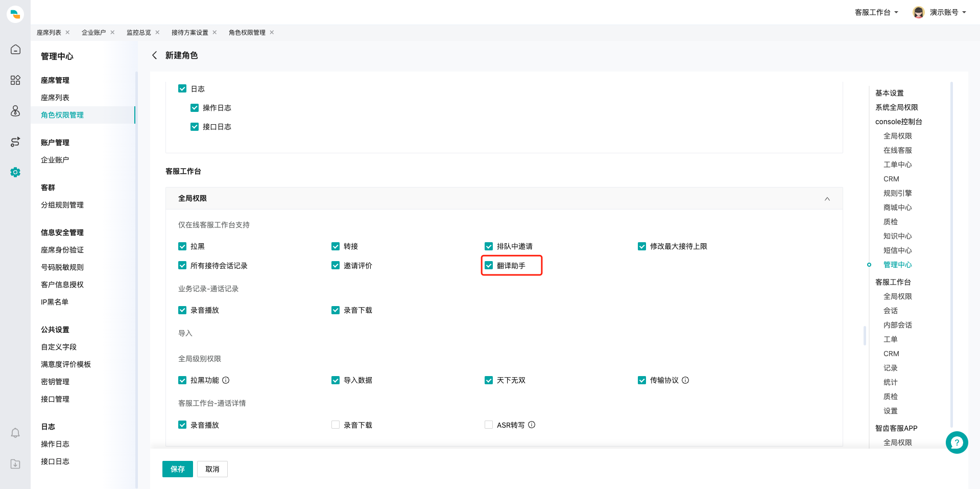Open the 演示账号 account dropdown
The height and width of the screenshot is (489, 980).
(x=940, y=12)
